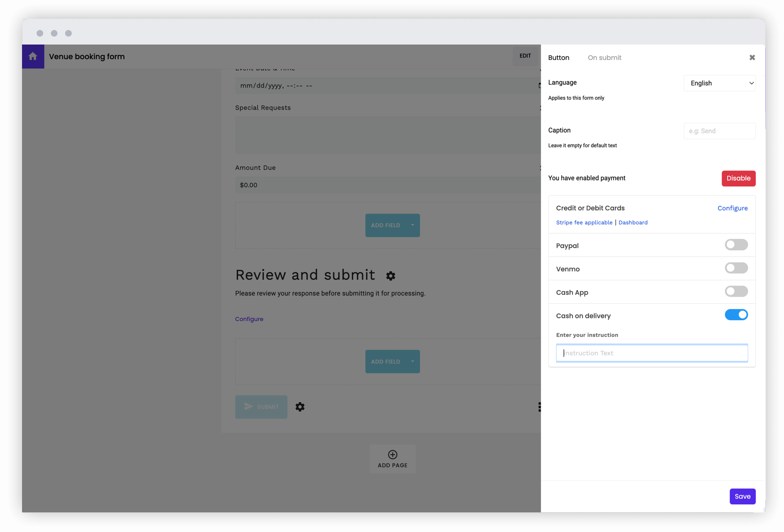Click the gear icon beside the Submit button
784x532 pixels.
300,407
